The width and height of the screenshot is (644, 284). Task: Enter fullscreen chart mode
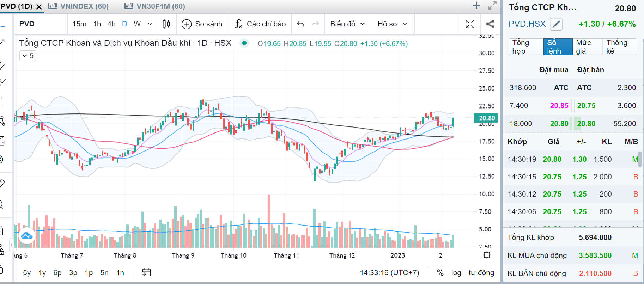click(x=470, y=24)
